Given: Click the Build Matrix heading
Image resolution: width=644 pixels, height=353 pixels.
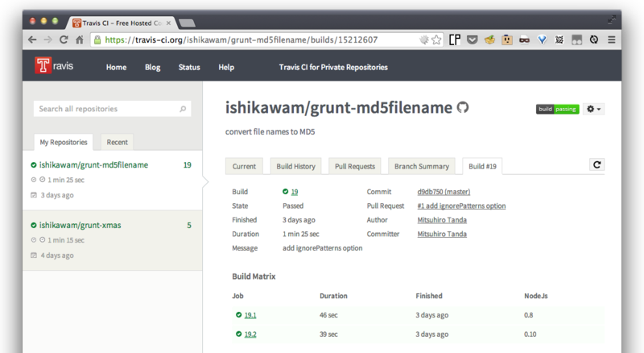Looking at the screenshot, I should (x=254, y=276).
